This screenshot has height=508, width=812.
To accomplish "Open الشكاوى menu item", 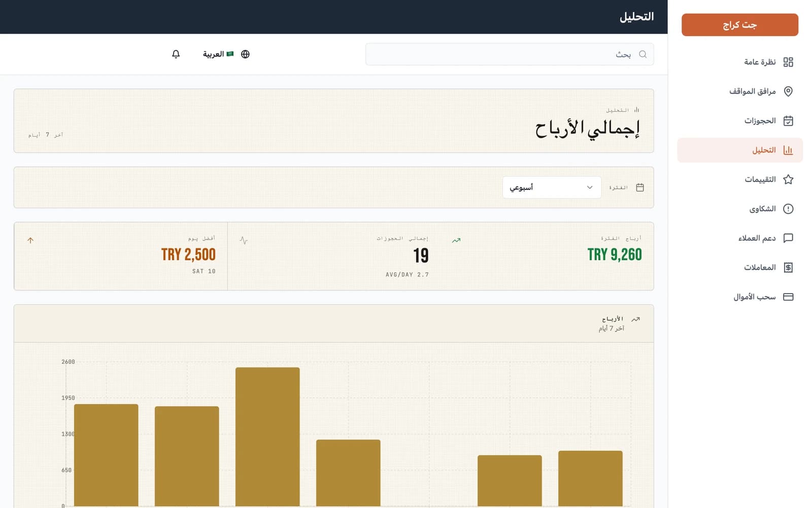I will click(x=740, y=209).
